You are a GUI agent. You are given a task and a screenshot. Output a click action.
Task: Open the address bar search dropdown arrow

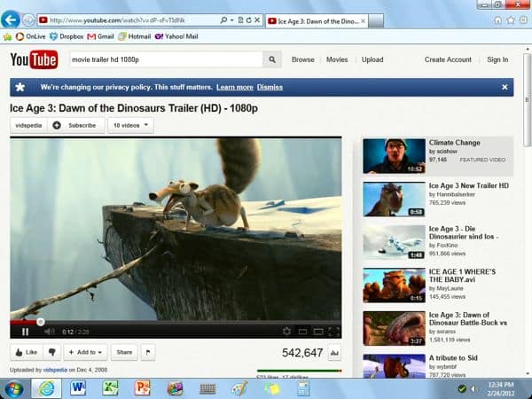(x=232, y=20)
